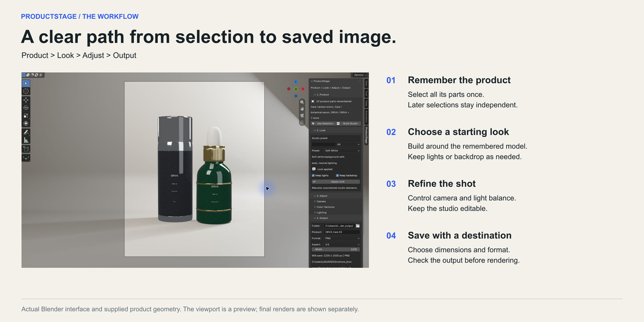Expand the Camera subpanel
The width and height of the screenshot is (644, 322).
336,201
